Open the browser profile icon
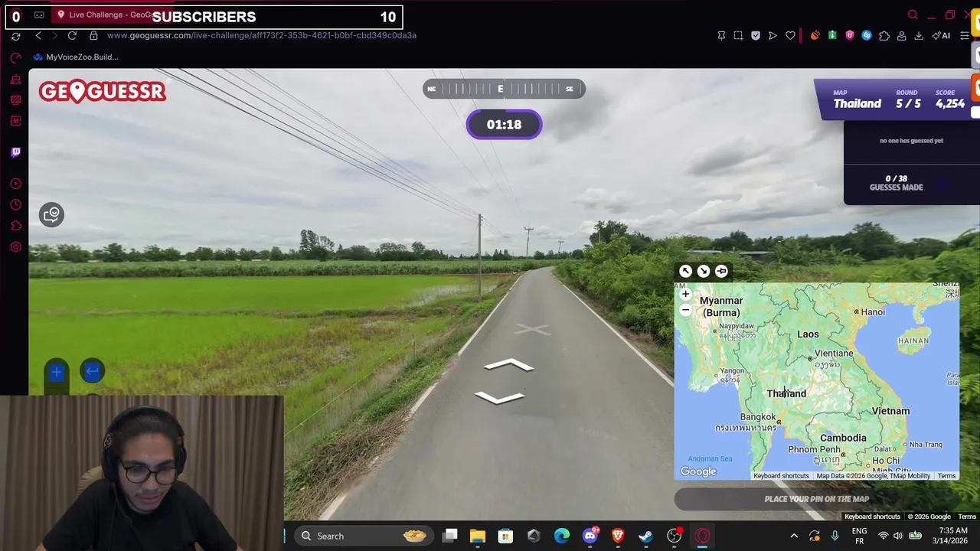Image resolution: width=980 pixels, height=551 pixels. coord(902,35)
